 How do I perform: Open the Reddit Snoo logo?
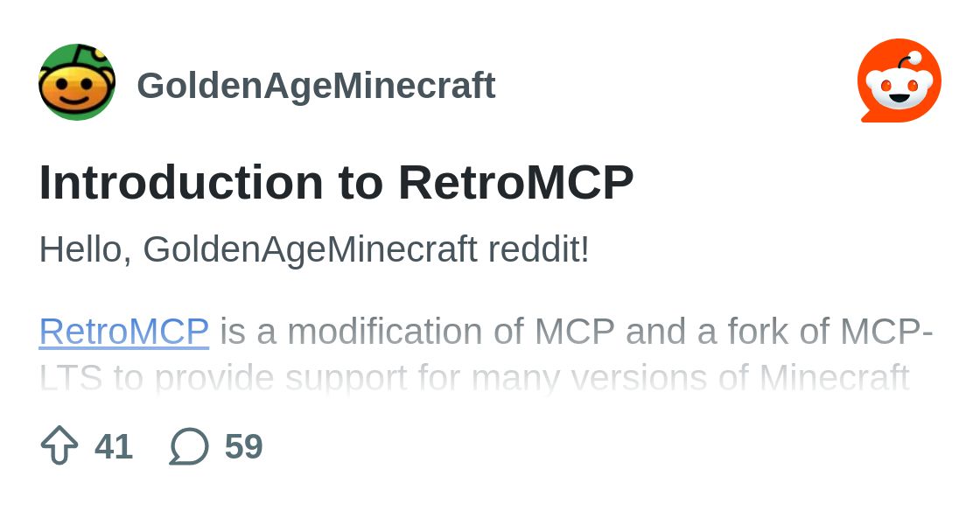click(899, 80)
